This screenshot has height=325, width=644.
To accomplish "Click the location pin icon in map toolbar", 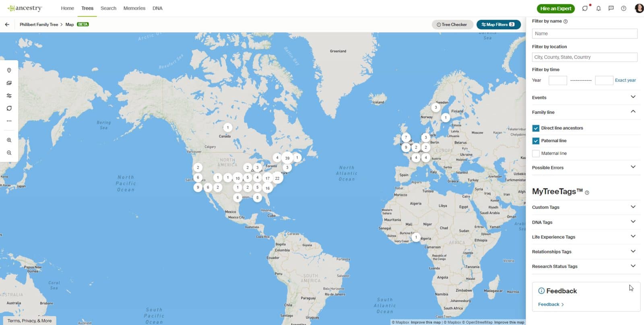I will (x=9, y=70).
